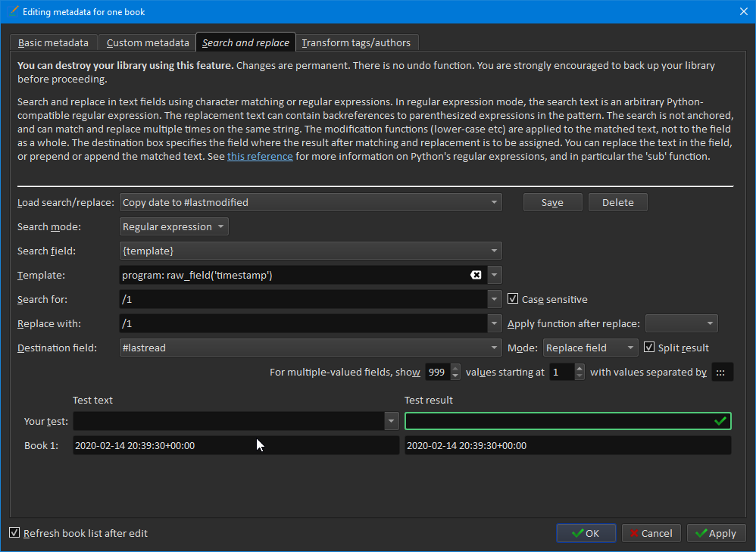Click the green checkmark in test result
The height and width of the screenshot is (552, 756).
tap(720, 421)
